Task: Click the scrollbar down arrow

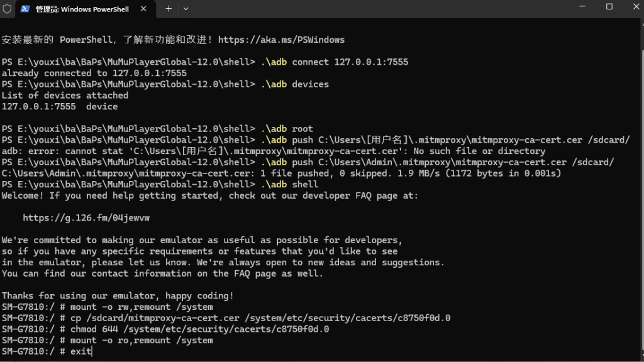Action: [x=642, y=358]
